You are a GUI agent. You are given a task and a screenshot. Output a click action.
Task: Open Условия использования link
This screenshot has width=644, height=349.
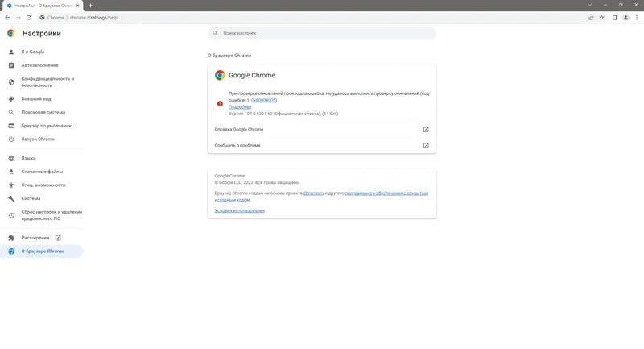tap(239, 210)
